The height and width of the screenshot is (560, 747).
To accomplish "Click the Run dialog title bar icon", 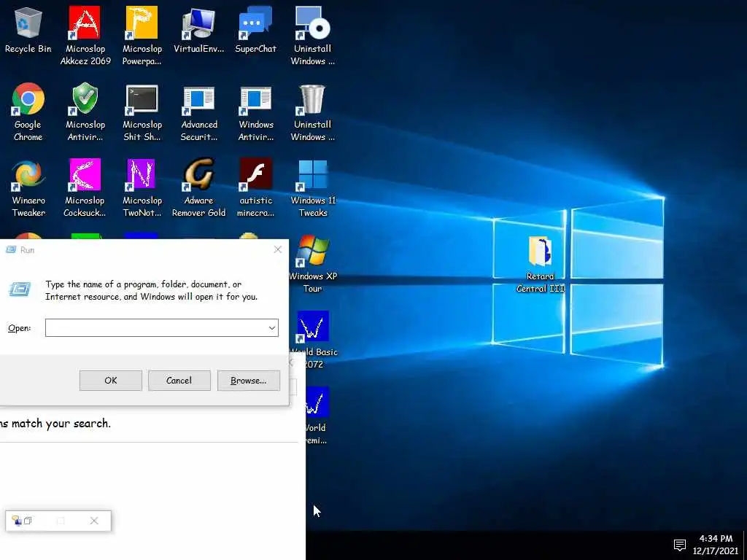I will (x=11, y=249).
